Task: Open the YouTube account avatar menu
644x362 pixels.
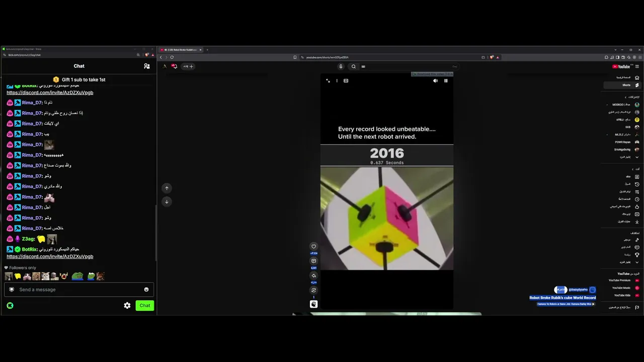Action: click(x=165, y=66)
